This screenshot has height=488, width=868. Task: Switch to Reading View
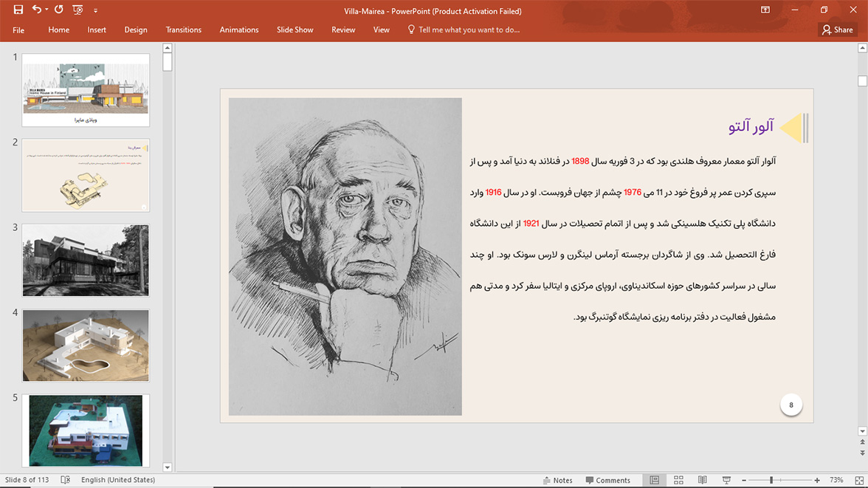point(702,480)
